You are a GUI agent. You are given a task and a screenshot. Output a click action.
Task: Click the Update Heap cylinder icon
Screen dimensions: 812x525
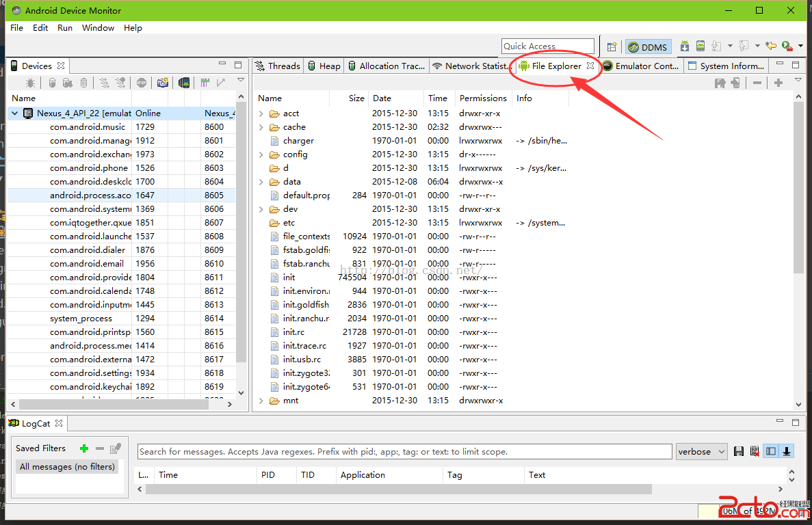pyautogui.click(x=52, y=83)
